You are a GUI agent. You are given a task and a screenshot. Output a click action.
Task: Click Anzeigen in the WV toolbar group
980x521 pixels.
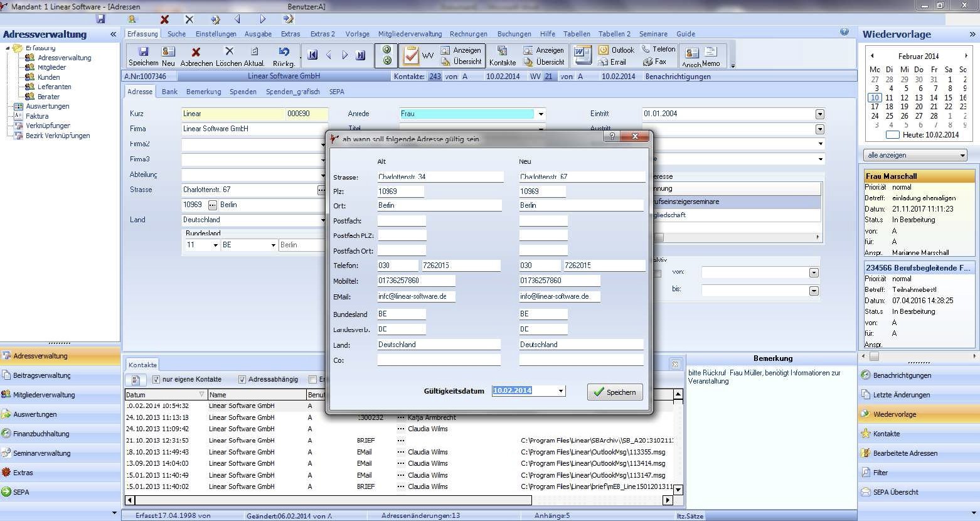(x=461, y=50)
